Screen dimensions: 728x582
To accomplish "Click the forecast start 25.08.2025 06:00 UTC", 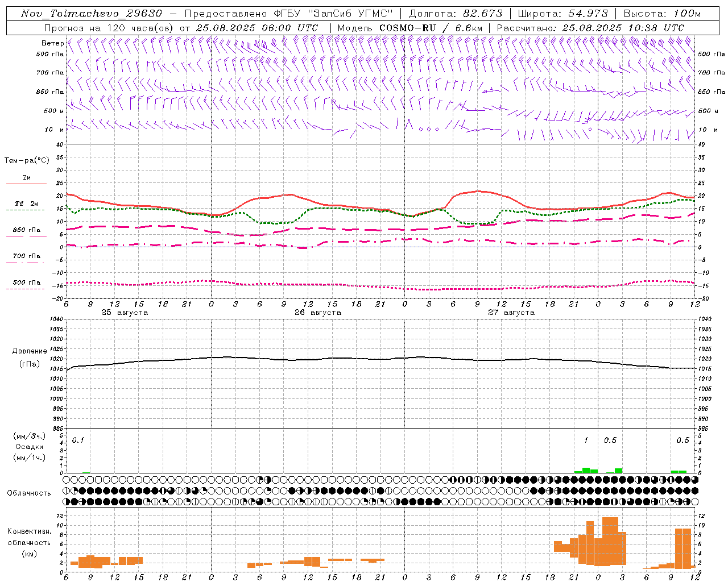I will [x=257, y=28].
